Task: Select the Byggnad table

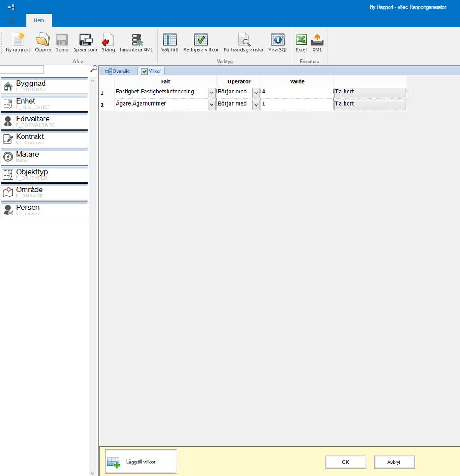Action: 44,85
